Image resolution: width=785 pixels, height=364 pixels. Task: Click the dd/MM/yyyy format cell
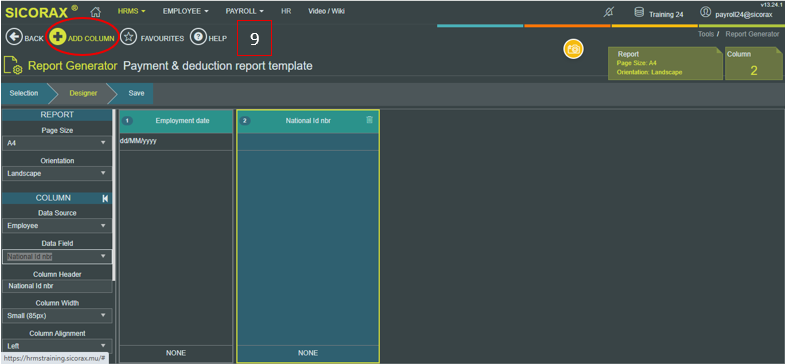[x=176, y=142]
